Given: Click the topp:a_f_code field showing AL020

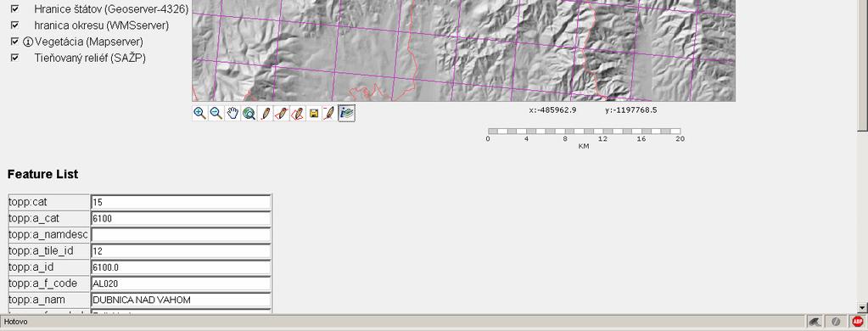Looking at the screenshot, I should (181, 283).
